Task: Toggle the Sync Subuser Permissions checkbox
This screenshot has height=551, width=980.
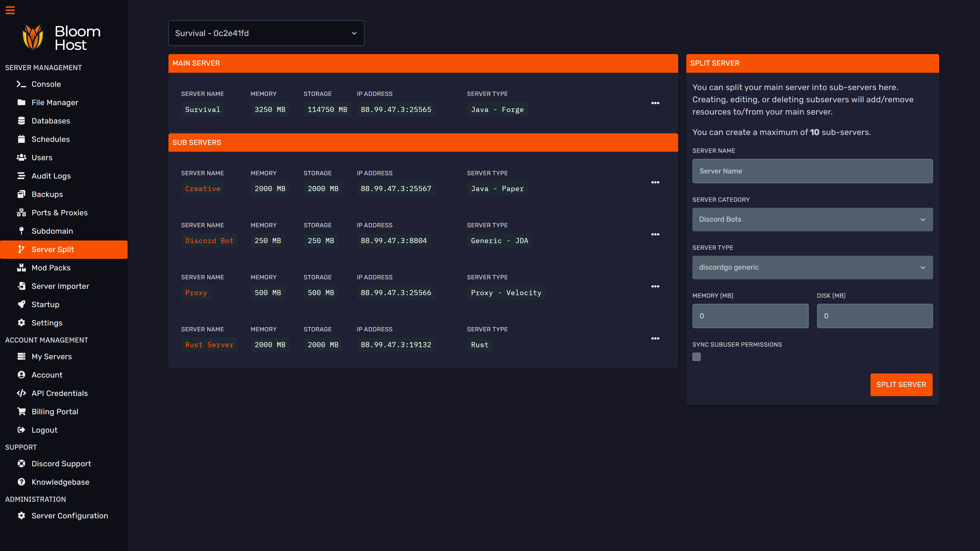Action: click(x=696, y=357)
